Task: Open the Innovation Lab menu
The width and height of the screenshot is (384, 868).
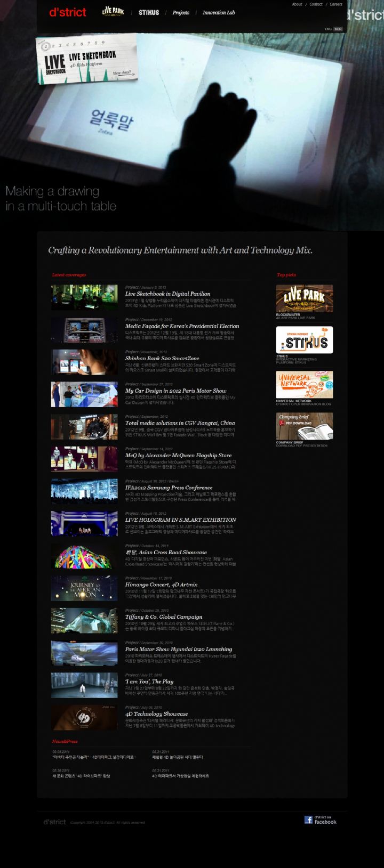Action: pos(219,13)
